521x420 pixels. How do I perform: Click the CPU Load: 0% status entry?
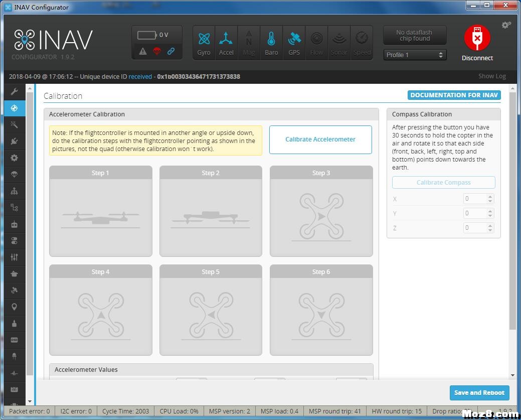[179, 411]
